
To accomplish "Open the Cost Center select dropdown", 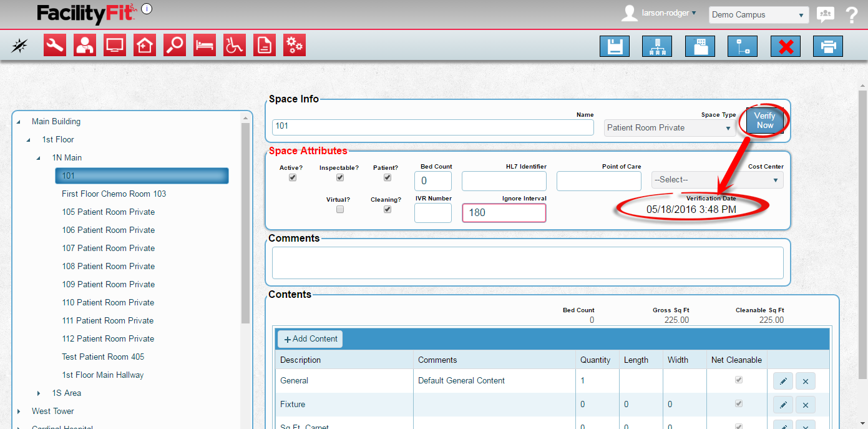I will pyautogui.click(x=717, y=180).
